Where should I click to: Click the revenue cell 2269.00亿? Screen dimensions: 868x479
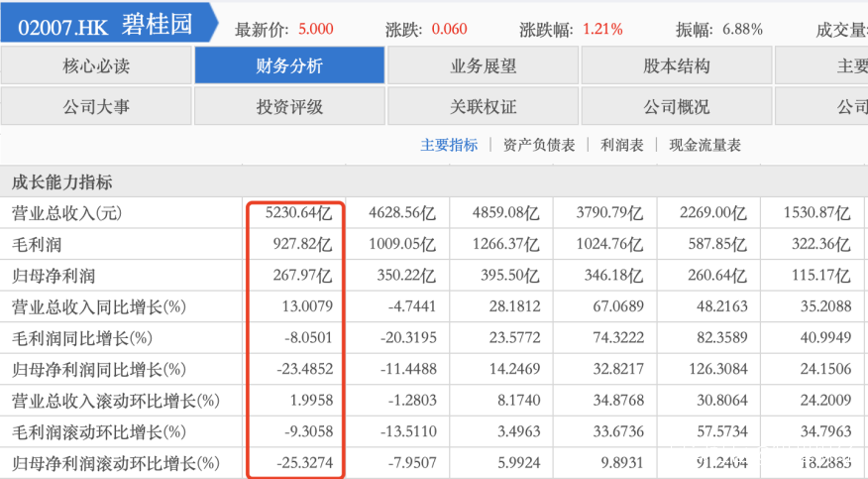pos(713,212)
